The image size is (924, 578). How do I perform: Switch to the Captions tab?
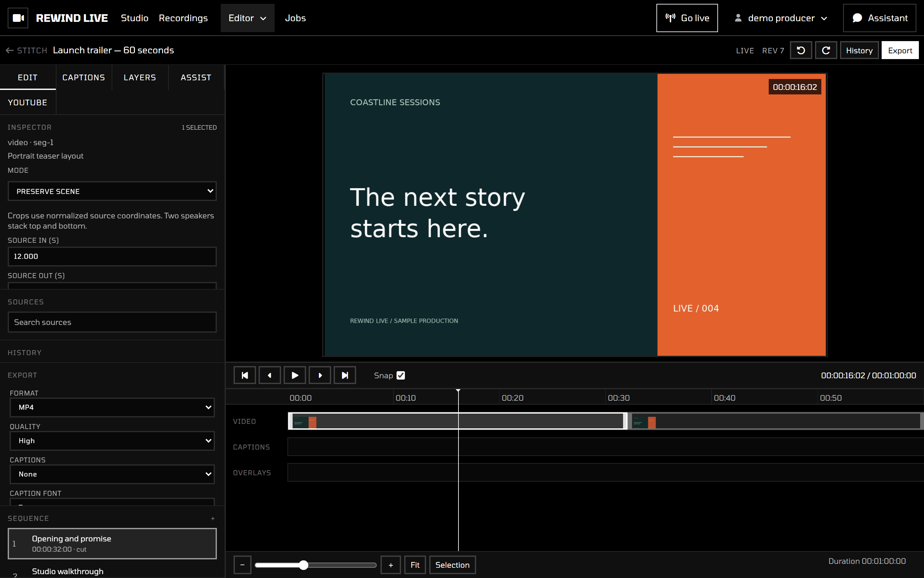click(84, 78)
